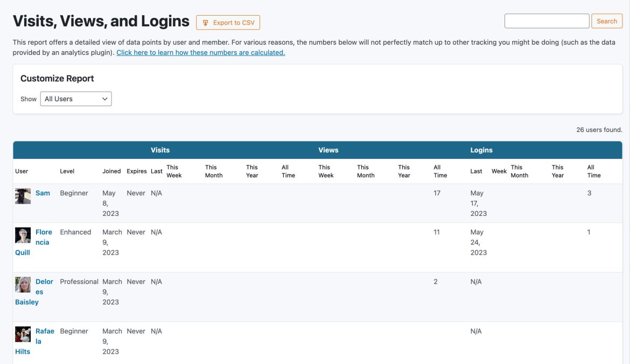Open Sam's user profile link
The image size is (630, 364).
point(43,193)
